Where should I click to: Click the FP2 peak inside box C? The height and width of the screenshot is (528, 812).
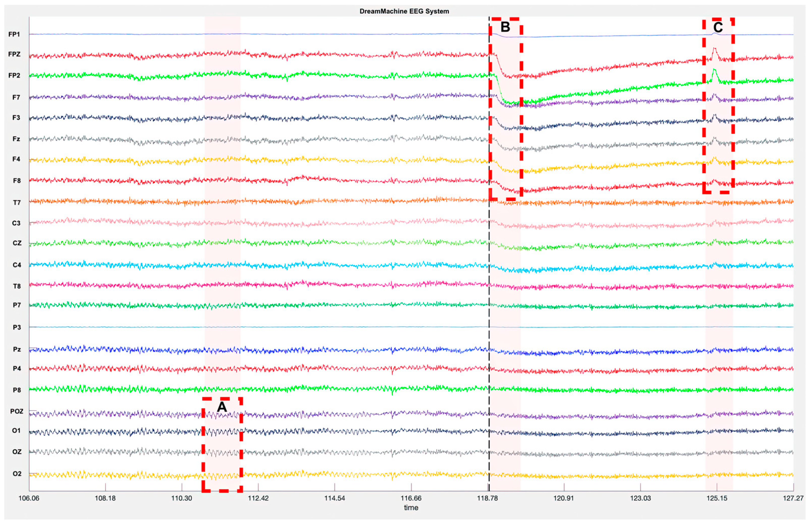tap(715, 70)
